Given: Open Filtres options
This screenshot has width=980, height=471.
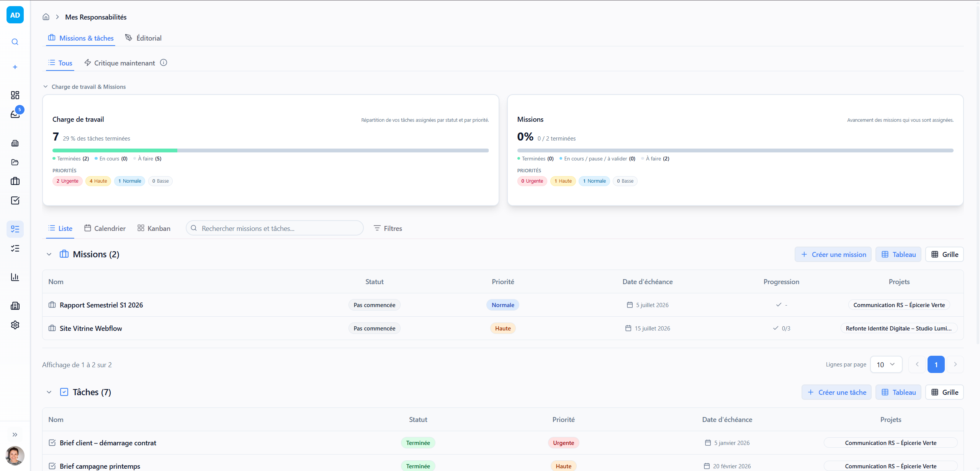Looking at the screenshot, I should (388, 228).
